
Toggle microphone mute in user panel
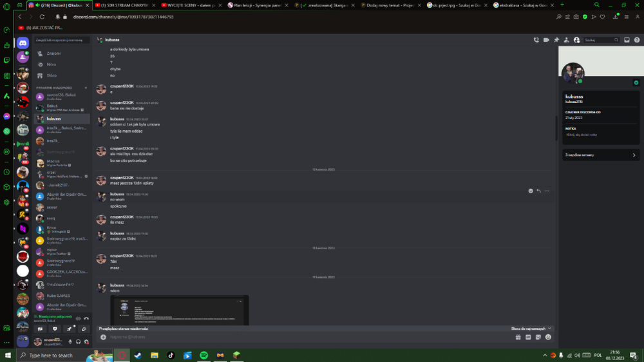(x=70, y=342)
